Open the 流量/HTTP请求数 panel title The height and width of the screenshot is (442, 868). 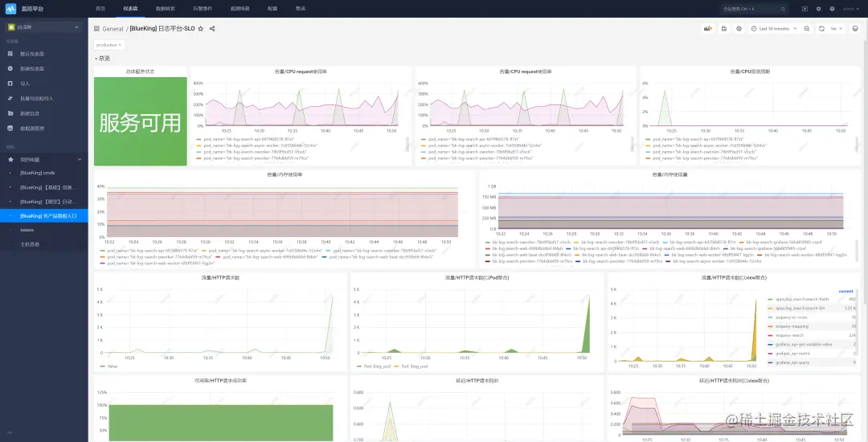[220, 278]
